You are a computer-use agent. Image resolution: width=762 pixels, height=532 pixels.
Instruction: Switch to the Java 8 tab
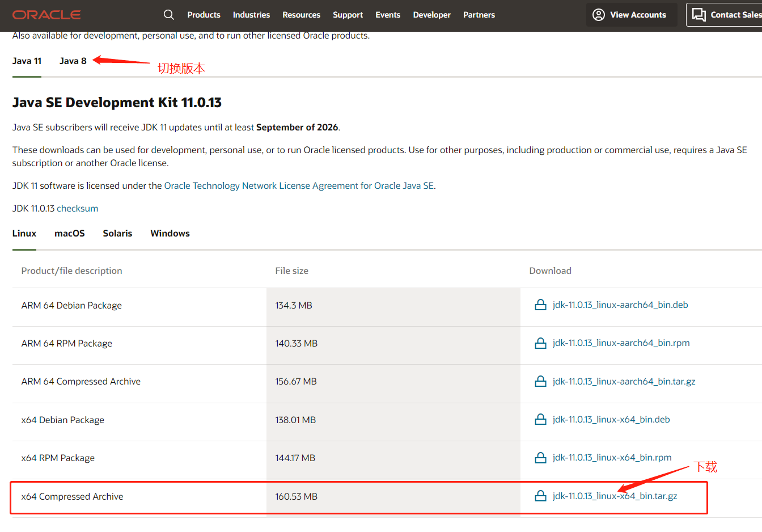73,61
